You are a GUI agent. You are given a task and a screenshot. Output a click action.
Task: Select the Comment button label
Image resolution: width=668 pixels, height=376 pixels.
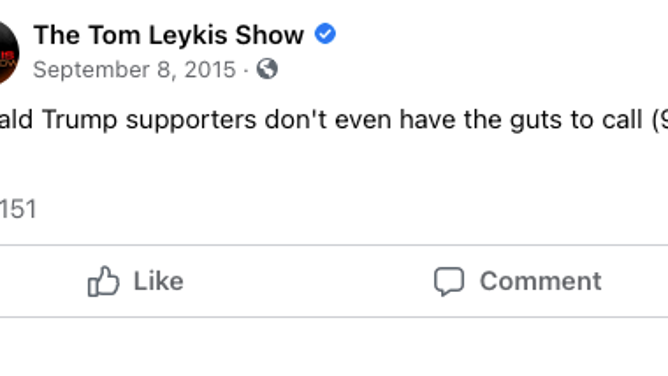click(x=541, y=281)
